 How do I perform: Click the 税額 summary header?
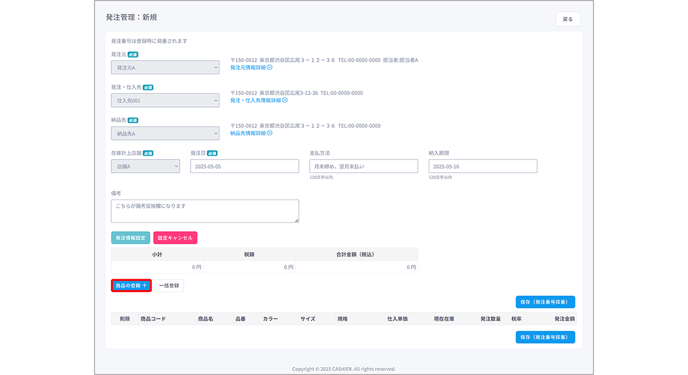(x=249, y=254)
